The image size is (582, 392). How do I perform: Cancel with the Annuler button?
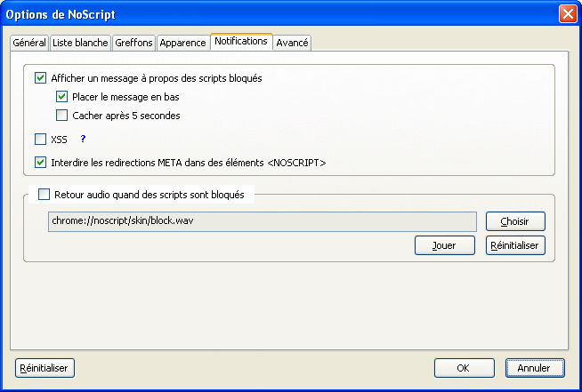tap(535, 368)
